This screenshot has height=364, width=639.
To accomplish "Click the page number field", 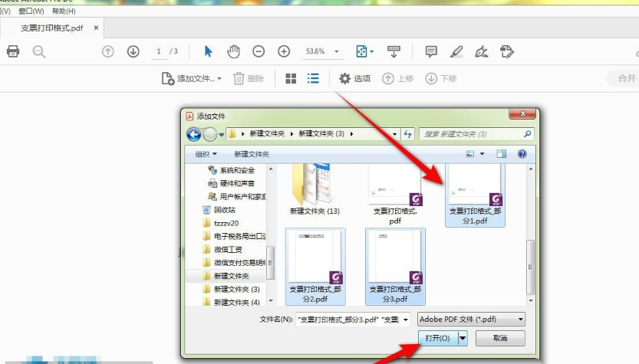I will point(159,51).
